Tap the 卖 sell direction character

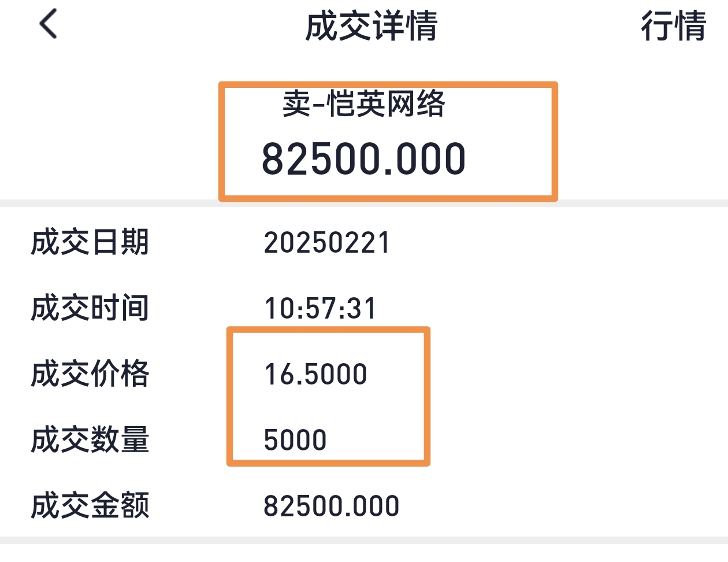tap(296, 105)
